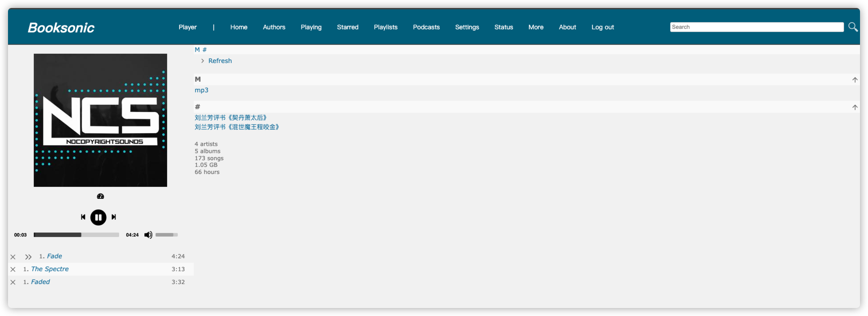Skip to previous track
The image size is (868, 316).
tap(83, 217)
